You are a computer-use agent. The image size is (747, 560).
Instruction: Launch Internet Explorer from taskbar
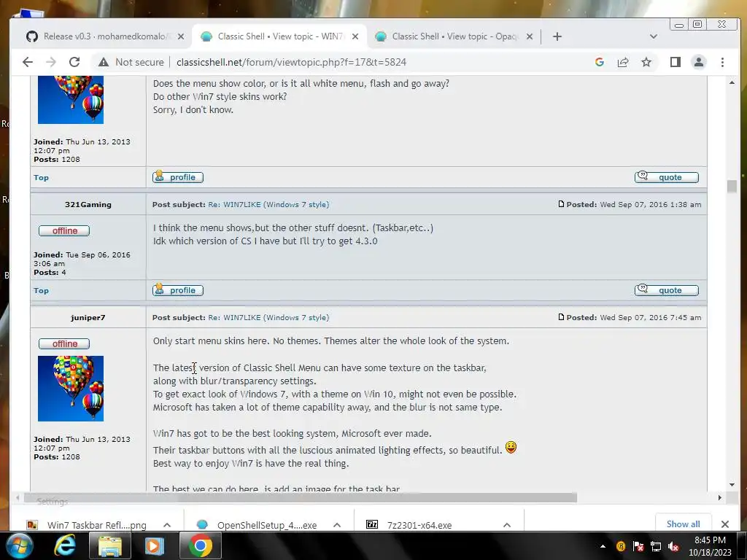(65, 545)
